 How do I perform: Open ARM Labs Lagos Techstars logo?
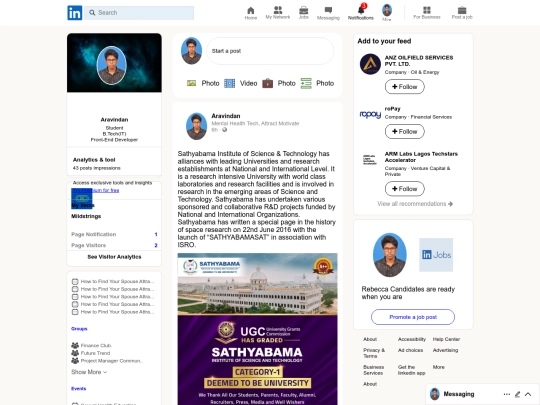tap(370, 160)
